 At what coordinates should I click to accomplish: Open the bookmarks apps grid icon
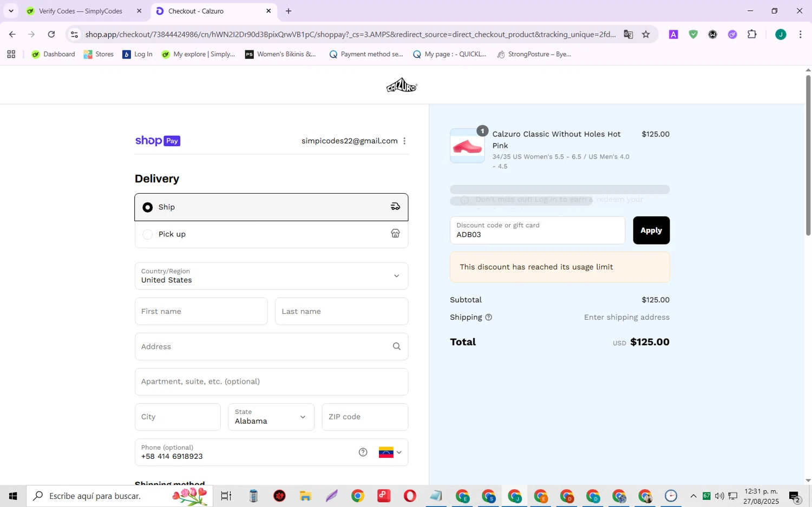click(11, 54)
